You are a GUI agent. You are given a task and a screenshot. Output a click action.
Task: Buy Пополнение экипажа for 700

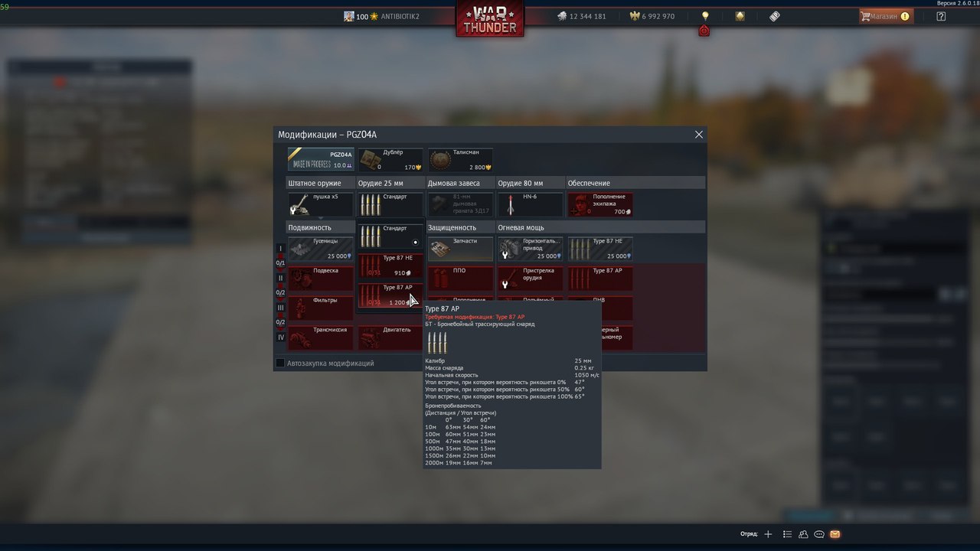600,204
